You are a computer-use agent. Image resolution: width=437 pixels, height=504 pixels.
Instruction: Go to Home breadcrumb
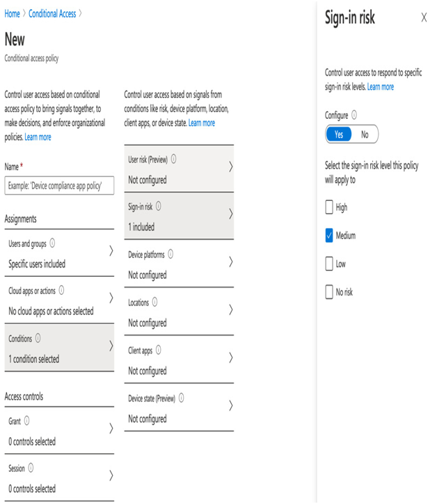click(13, 14)
